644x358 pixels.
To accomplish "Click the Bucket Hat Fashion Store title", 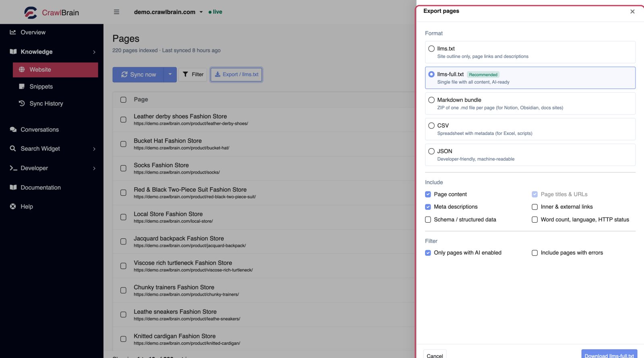I will [167, 141].
